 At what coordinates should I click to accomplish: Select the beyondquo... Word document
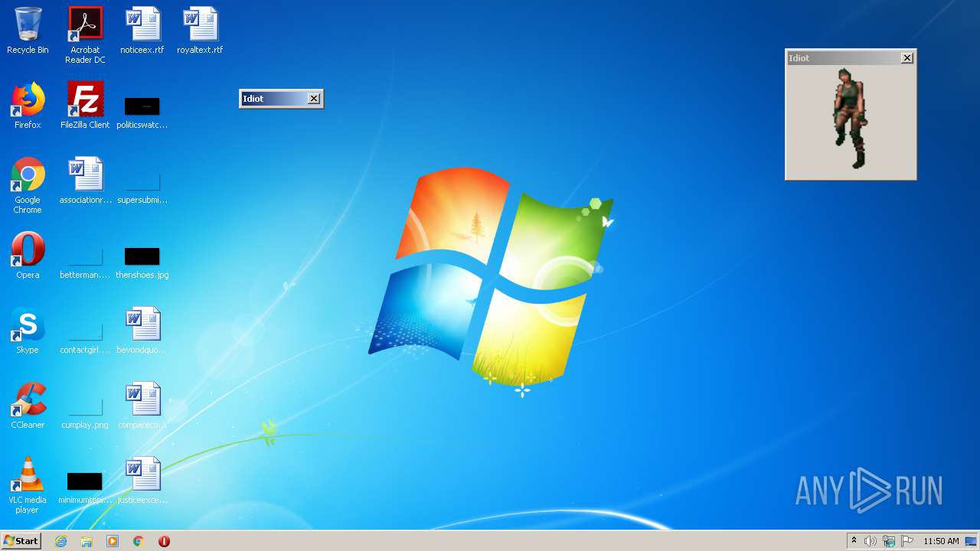142,331
